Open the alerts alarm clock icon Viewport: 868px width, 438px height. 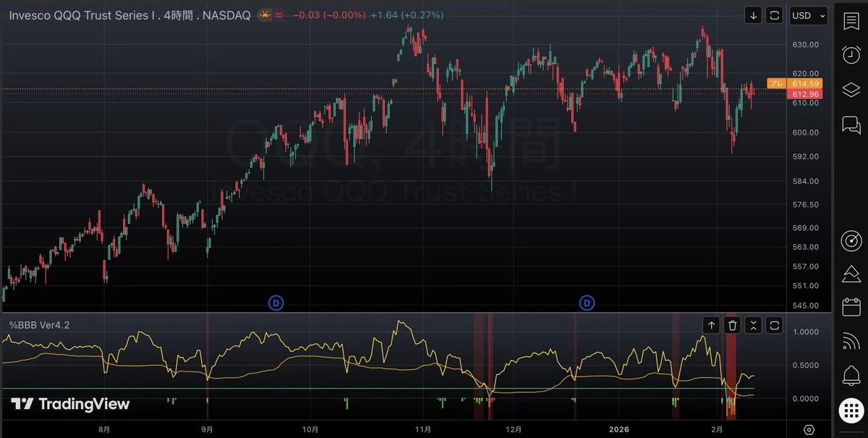[851, 55]
